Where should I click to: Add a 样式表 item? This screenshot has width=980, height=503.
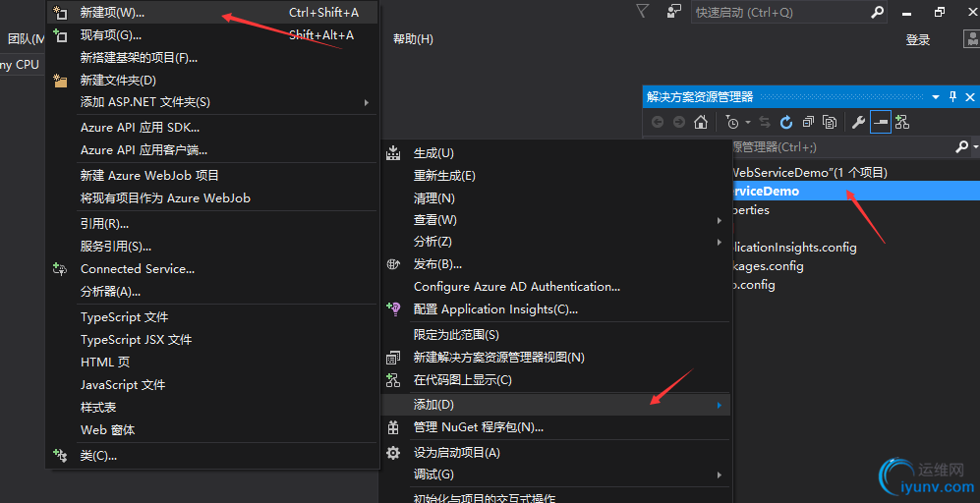(212, 407)
